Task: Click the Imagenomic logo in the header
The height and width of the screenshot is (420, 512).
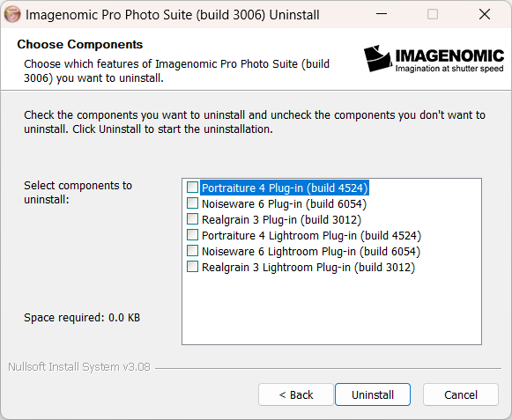Action: [434, 58]
